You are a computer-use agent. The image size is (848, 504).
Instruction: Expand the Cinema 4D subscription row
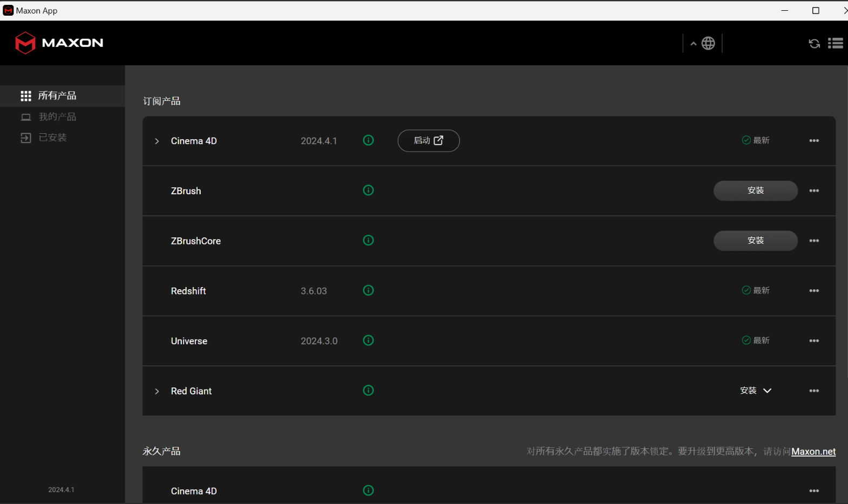(157, 141)
